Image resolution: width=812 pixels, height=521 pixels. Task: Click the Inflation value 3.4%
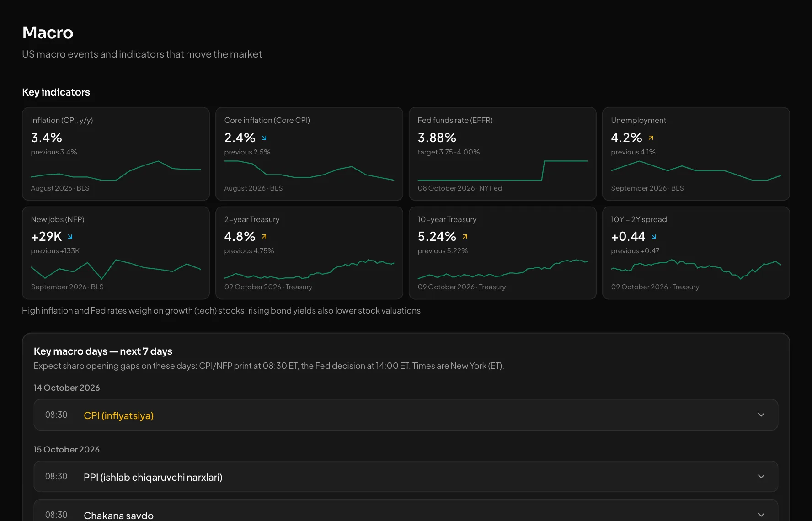click(x=46, y=138)
